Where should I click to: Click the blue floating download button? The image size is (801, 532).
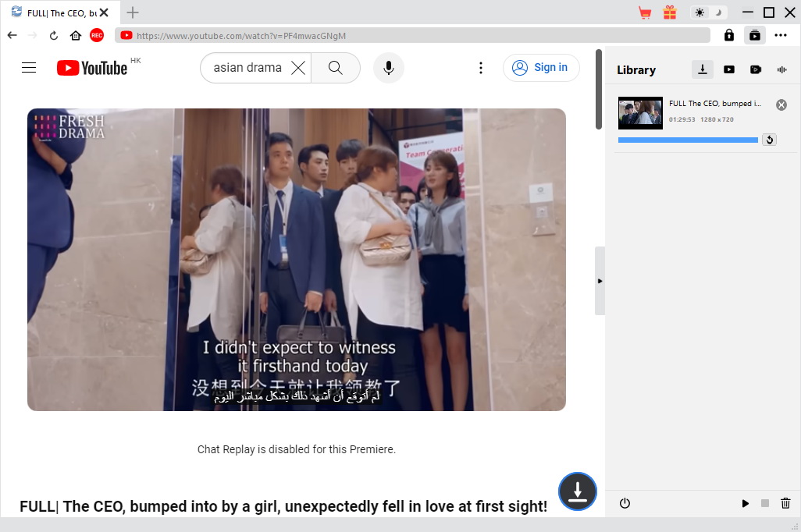pyautogui.click(x=577, y=491)
